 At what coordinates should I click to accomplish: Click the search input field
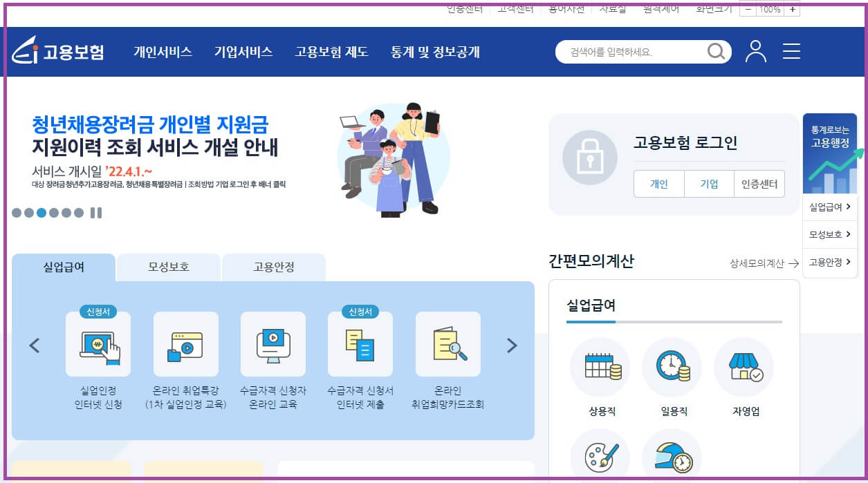pyautogui.click(x=633, y=51)
